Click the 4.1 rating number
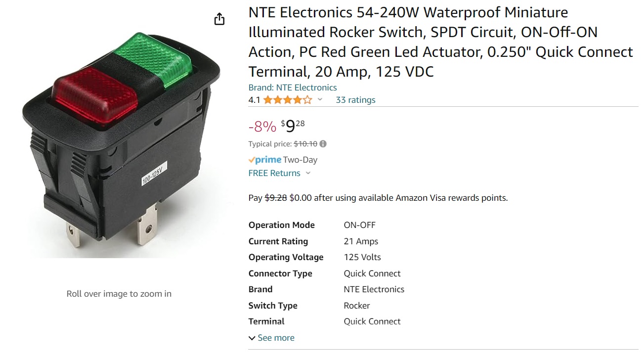This screenshot has height=361, width=644. click(x=254, y=100)
